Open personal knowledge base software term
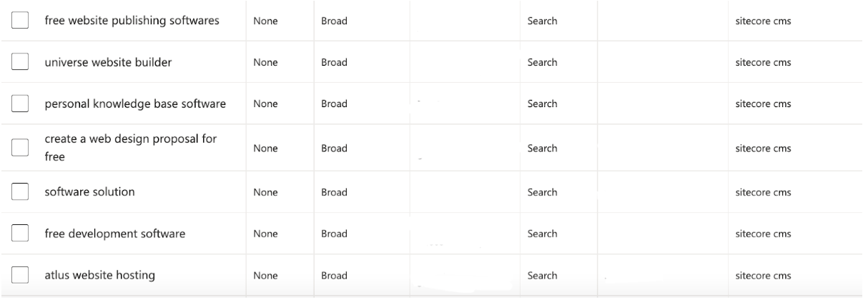 click(135, 104)
